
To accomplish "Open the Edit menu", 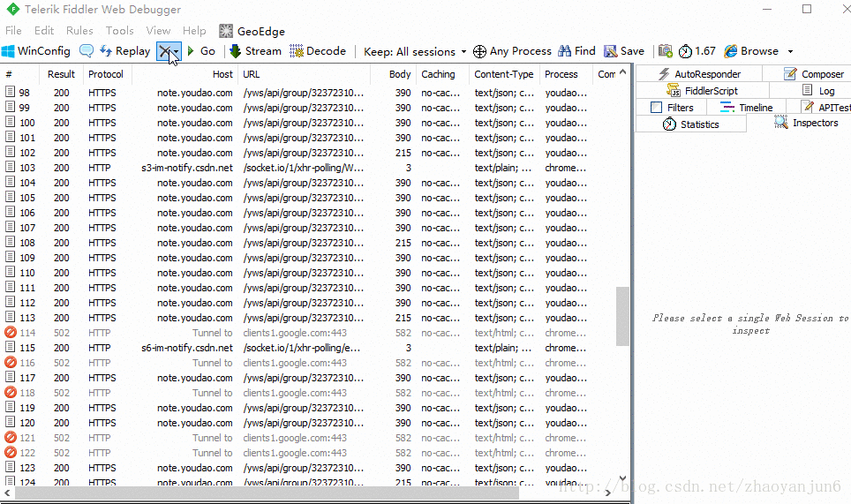I will click(44, 31).
